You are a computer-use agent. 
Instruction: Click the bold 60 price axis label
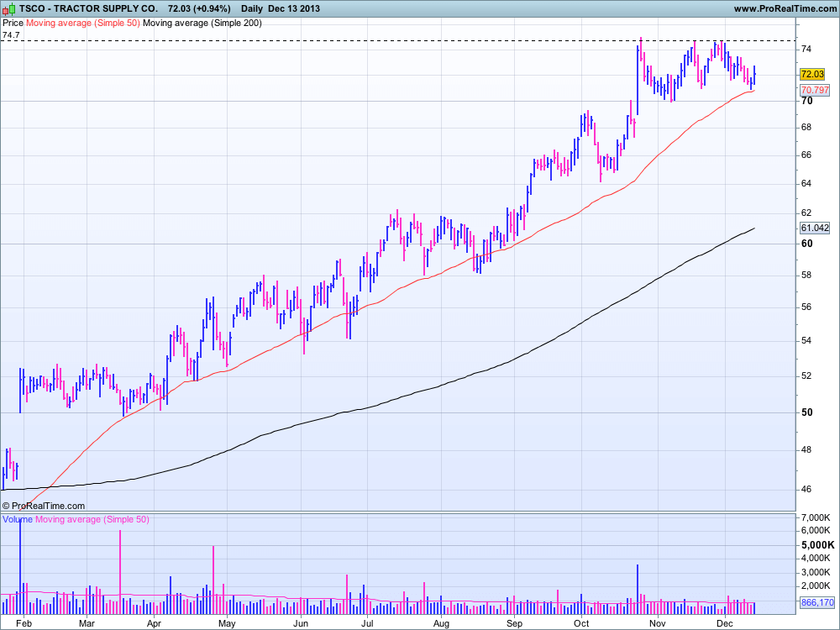pyautogui.click(x=806, y=244)
